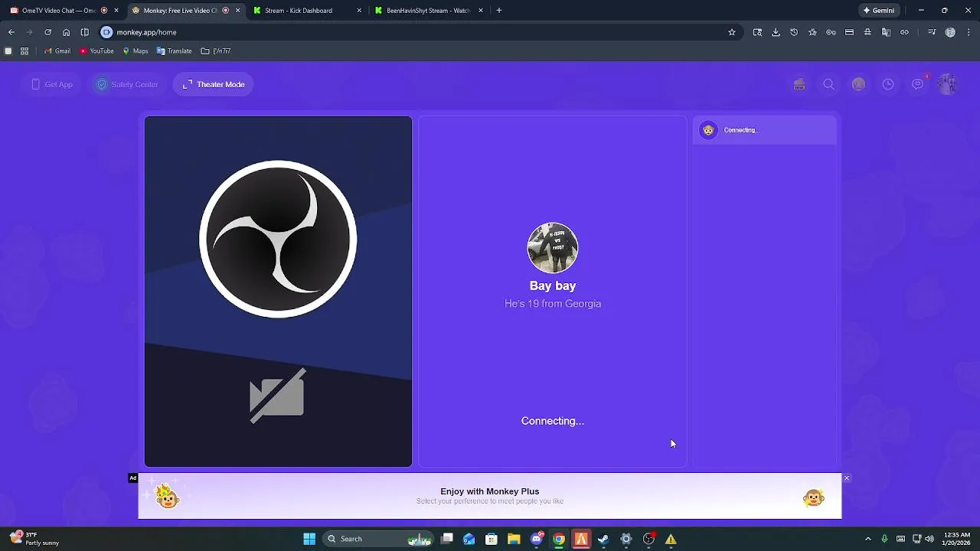Click the copy link icon in toolbar
The image size is (980, 551).
(x=904, y=32)
